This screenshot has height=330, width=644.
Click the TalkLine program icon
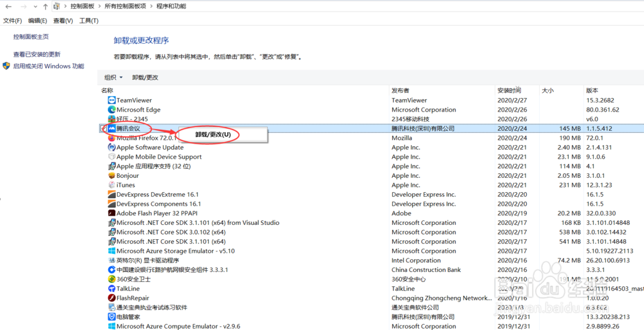pyautogui.click(x=111, y=289)
